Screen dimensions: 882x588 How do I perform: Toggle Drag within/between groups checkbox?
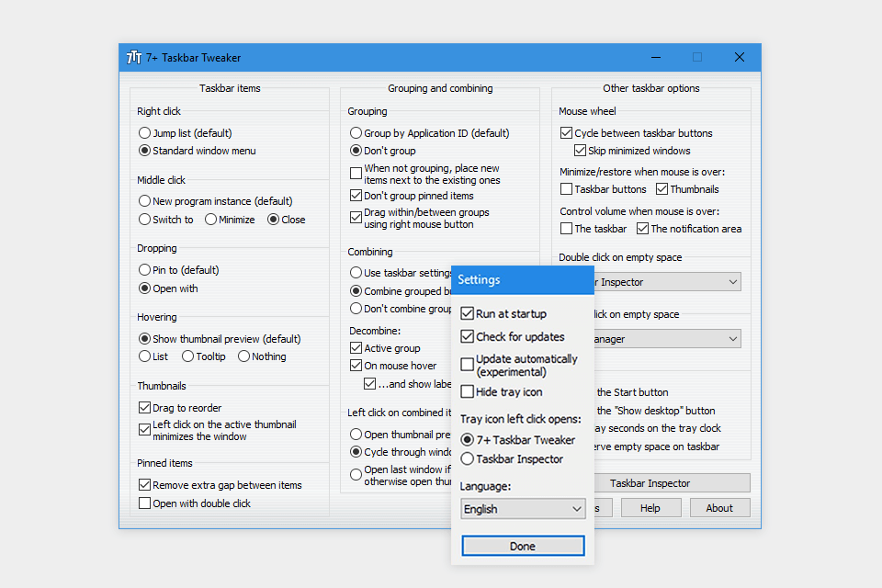[x=356, y=218]
